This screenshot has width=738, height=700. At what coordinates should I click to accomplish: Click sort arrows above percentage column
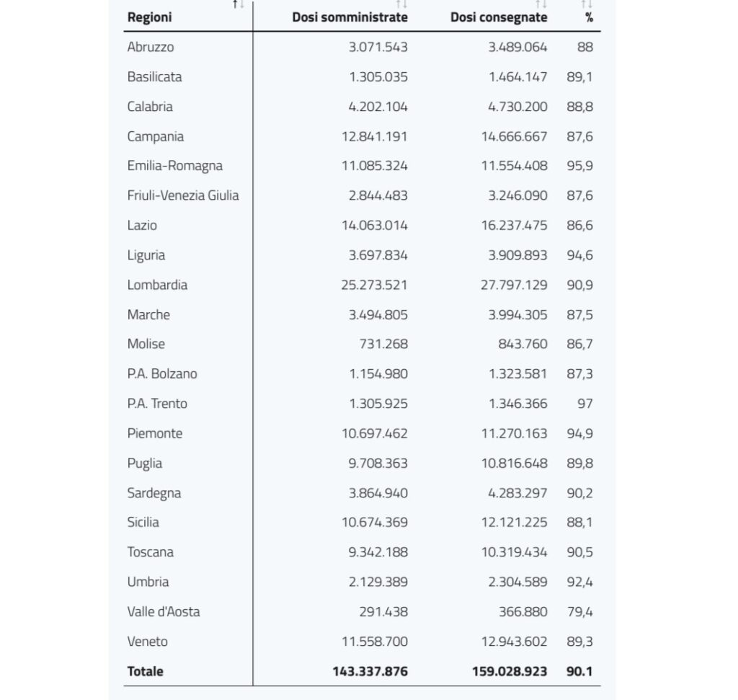(587, 4)
